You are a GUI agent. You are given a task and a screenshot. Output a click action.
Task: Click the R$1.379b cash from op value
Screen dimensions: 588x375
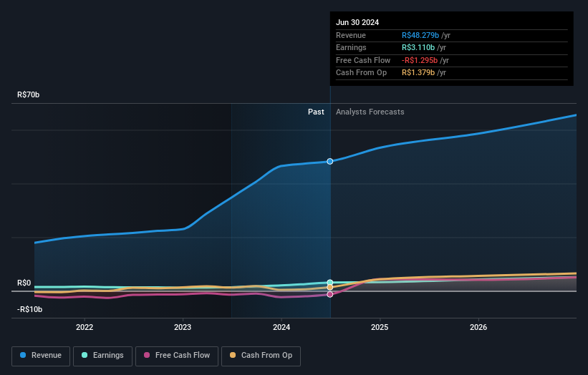[x=418, y=73]
